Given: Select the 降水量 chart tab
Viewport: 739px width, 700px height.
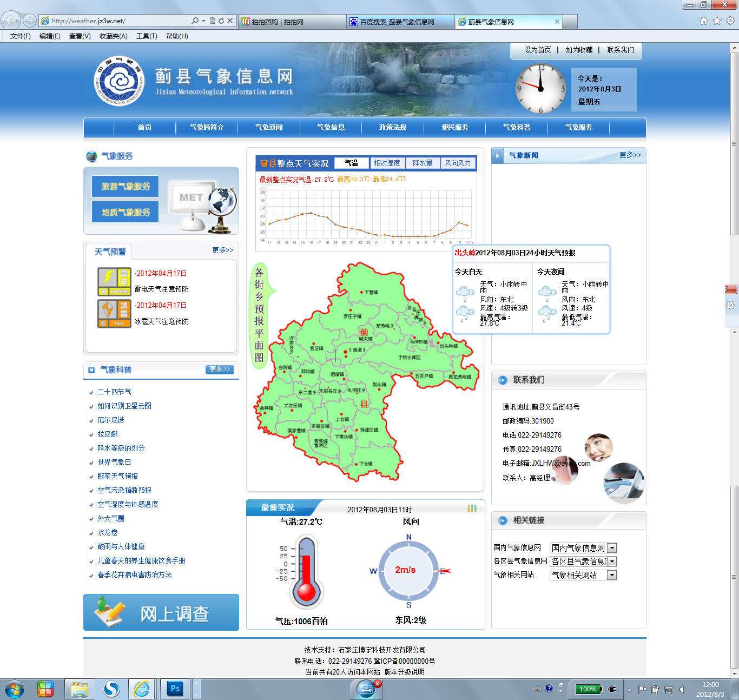Looking at the screenshot, I should (x=423, y=163).
